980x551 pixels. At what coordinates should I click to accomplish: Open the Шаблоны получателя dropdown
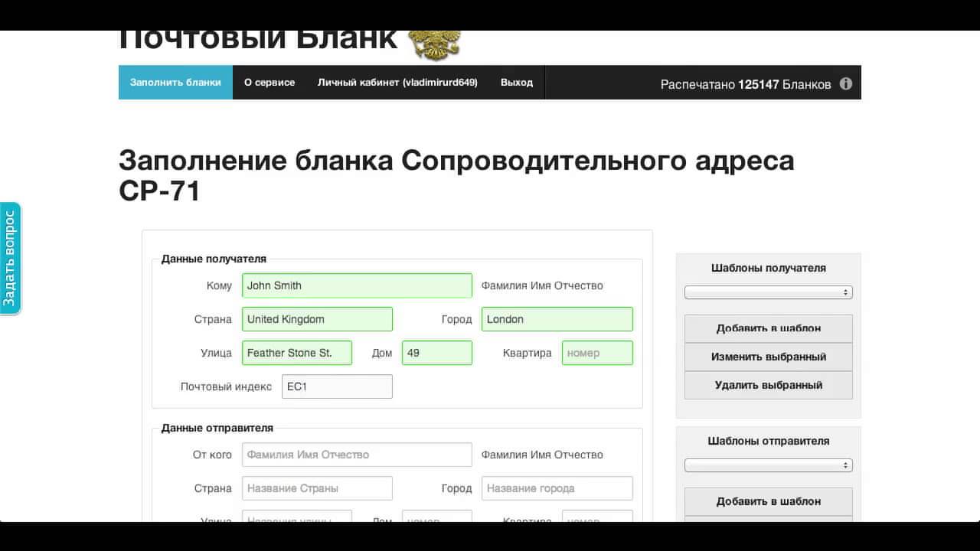pyautogui.click(x=768, y=292)
